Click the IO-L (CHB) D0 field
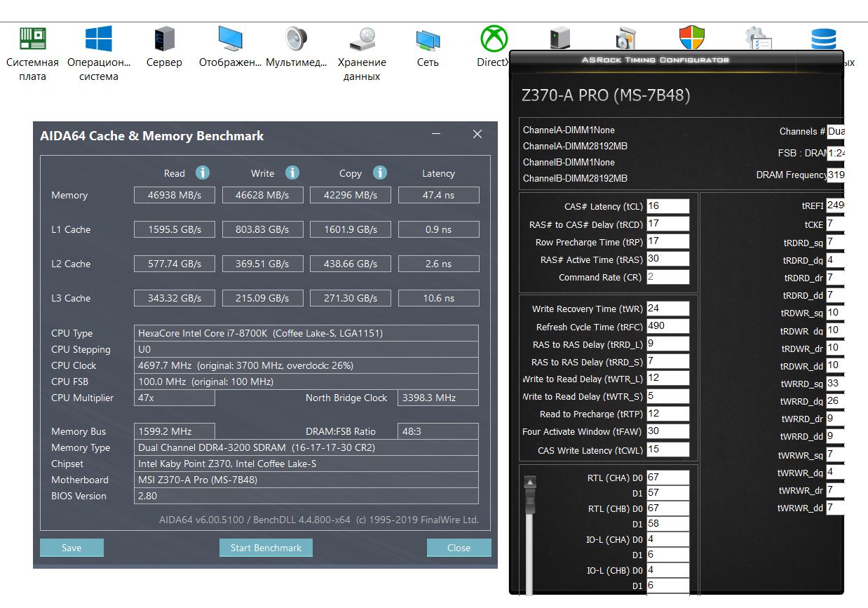Image resolution: width=868 pixels, height=608 pixels. pos(667,570)
